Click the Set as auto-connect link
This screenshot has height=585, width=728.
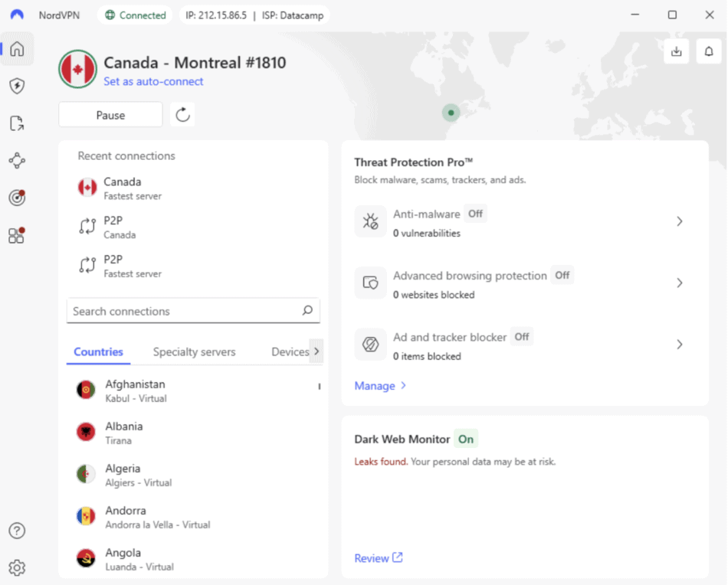[153, 81]
